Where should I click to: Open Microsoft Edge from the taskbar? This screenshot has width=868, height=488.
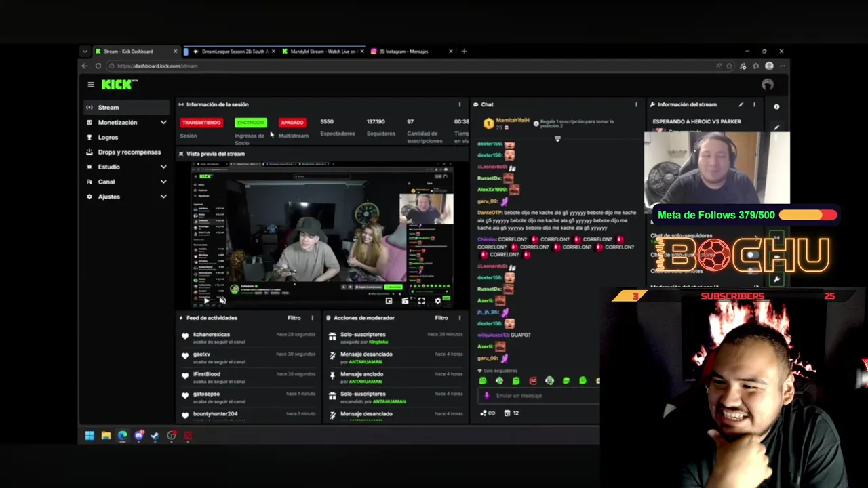click(122, 436)
